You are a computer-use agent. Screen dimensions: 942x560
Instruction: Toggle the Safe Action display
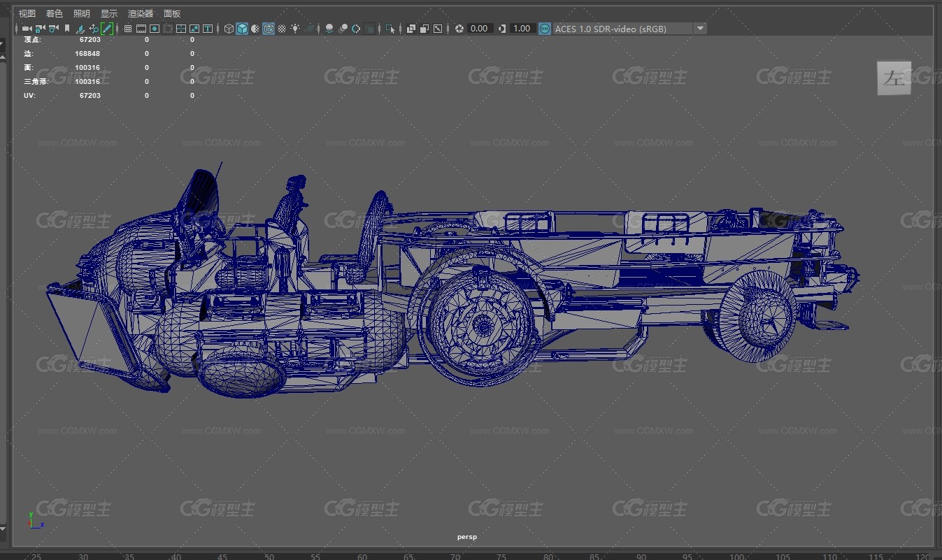click(x=194, y=29)
